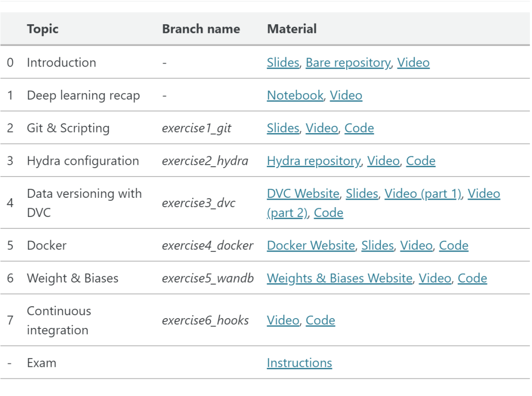This screenshot has height=396, width=532.
Task: Open the Introduction Slides link
Action: tap(283, 63)
